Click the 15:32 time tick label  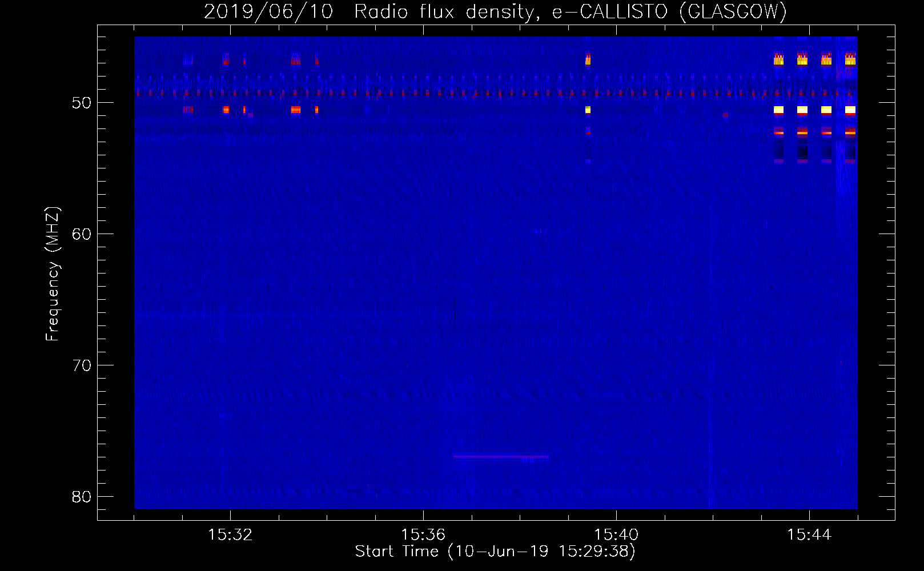(x=230, y=535)
